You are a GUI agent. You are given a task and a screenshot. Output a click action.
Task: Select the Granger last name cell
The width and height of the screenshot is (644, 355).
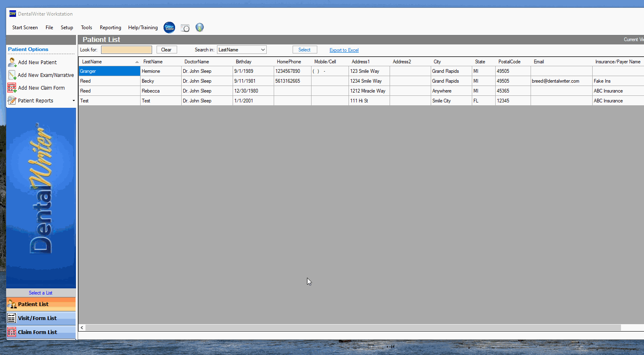pyautogui.click(x=109, y=71)
